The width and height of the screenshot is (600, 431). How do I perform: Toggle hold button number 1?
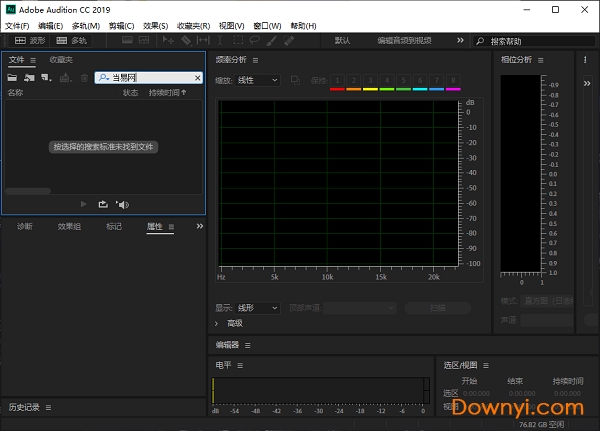tap(337, 80)
